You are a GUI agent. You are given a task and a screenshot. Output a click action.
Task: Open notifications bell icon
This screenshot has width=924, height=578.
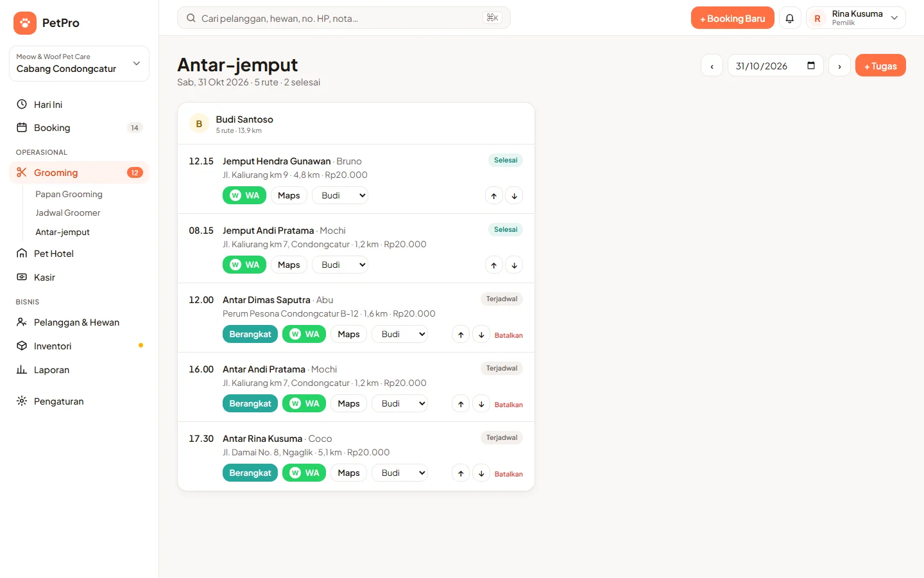coord(790,18)
